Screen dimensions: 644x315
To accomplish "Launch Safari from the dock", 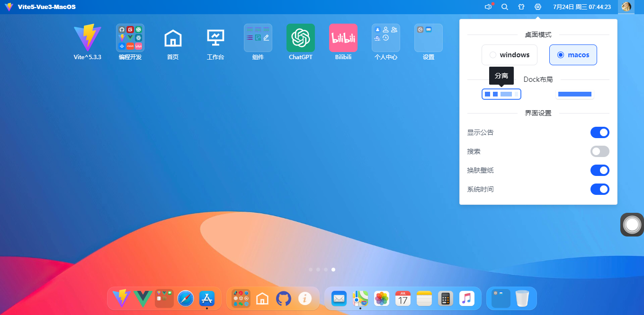I will coord(185,298).
